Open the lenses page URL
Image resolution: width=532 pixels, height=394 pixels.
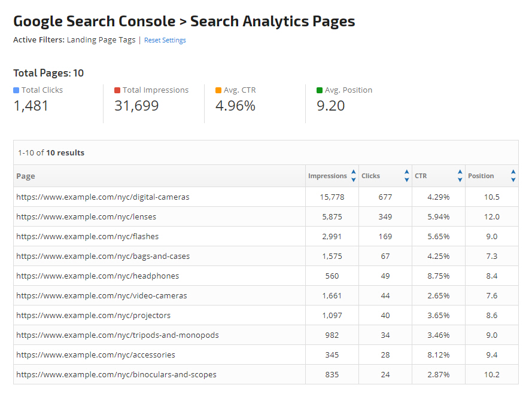pyautogui.click(x=86, y=216)
